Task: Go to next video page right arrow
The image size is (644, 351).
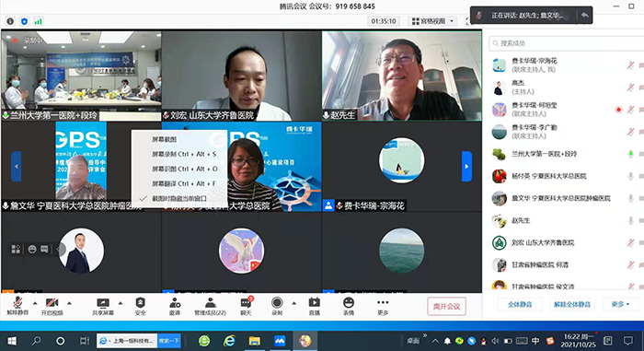Action: 467,166
